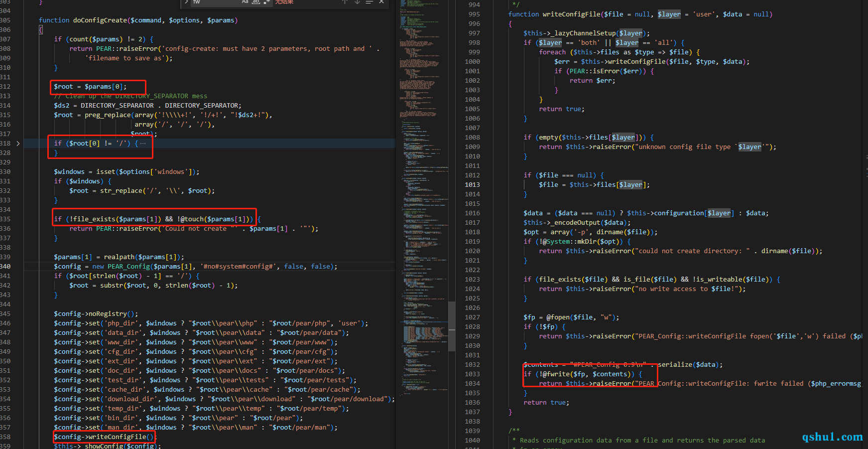Toggle Match Case option in find widget
868x449 pixels.
click(245, 2)
